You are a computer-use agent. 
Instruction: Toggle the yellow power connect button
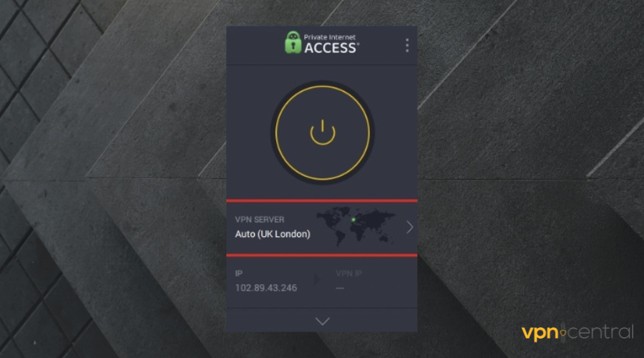click(323, 132)
